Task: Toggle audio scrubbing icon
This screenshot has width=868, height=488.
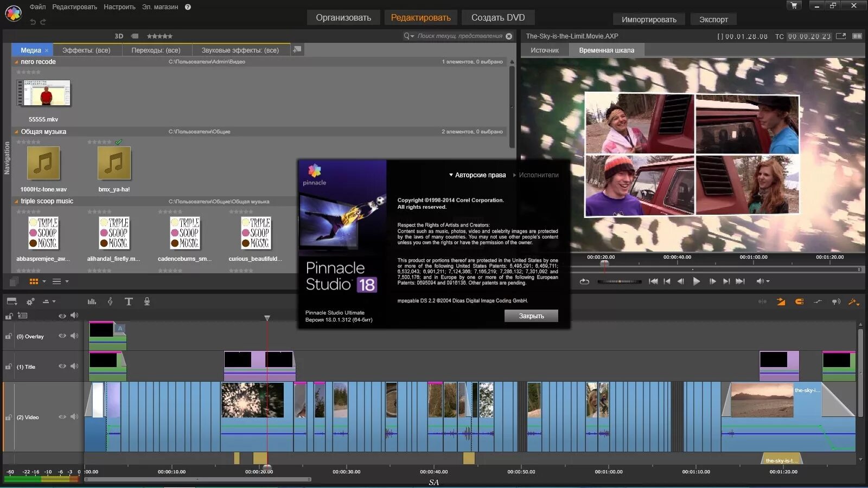Action: pyautogui.click(x=836, y=301)
